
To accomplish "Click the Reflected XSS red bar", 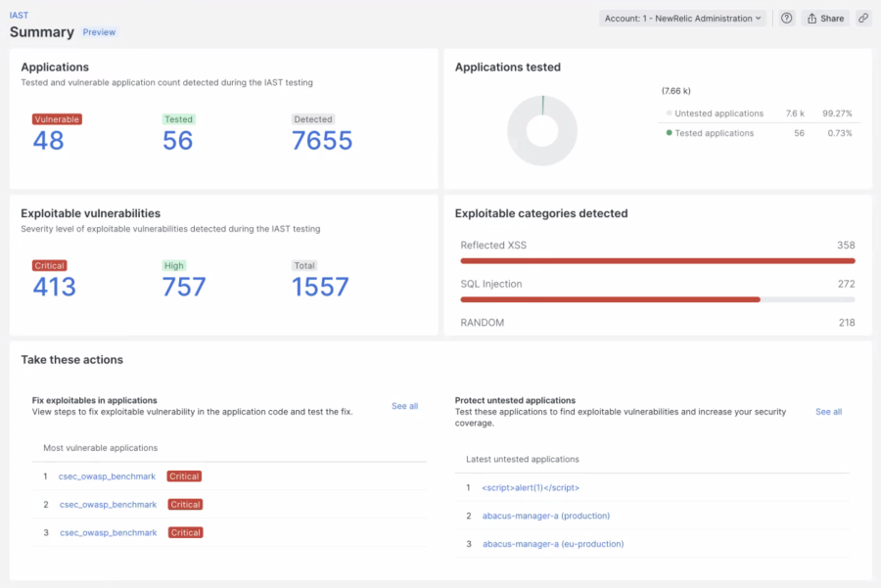I will coord(657,261).
